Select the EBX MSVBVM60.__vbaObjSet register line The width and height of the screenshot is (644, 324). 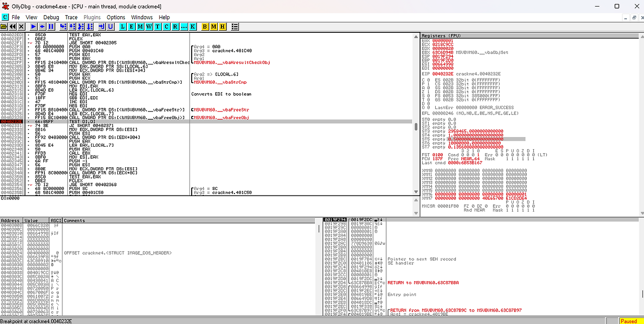tap(465, 52)
